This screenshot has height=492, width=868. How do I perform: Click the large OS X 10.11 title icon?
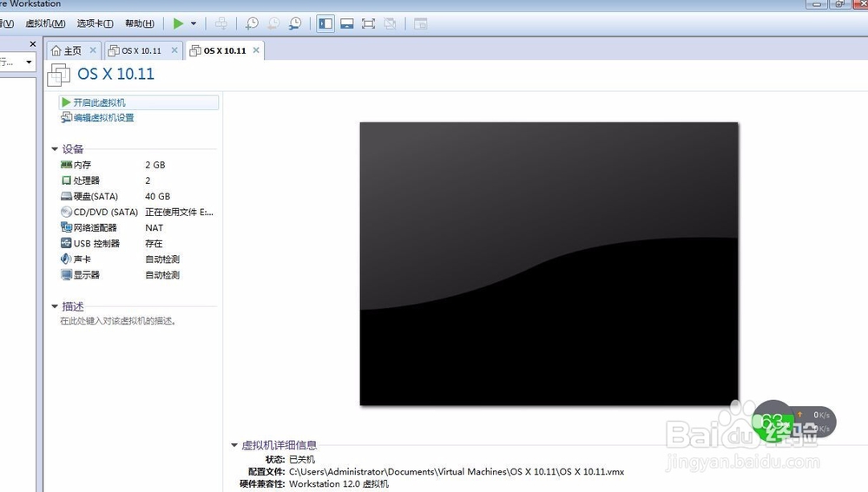(x=59, y=75)
